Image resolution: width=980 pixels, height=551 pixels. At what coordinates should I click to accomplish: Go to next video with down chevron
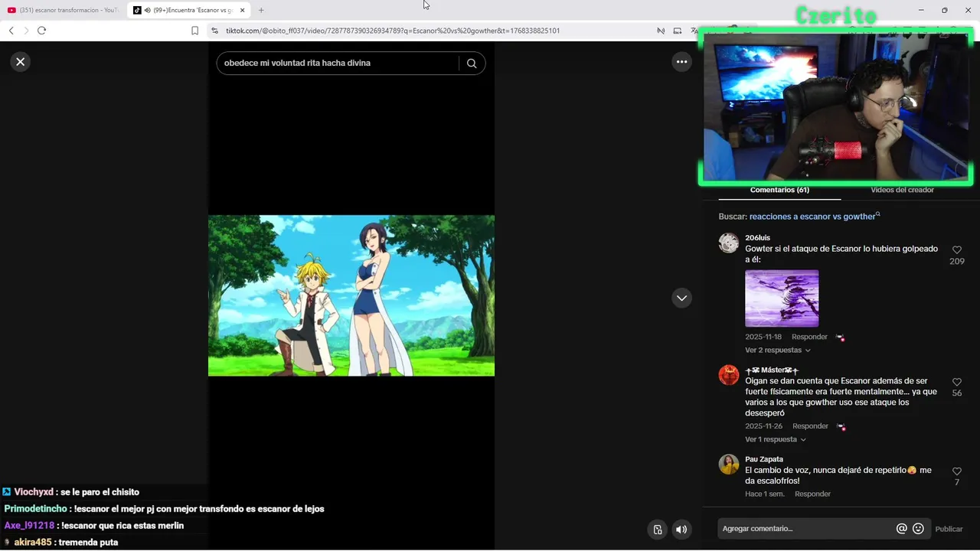coord(681,298)
